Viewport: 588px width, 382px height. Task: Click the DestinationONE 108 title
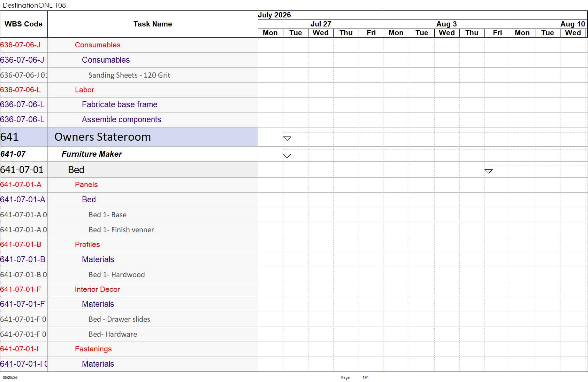pyautogui.click(x=34, y=5)
